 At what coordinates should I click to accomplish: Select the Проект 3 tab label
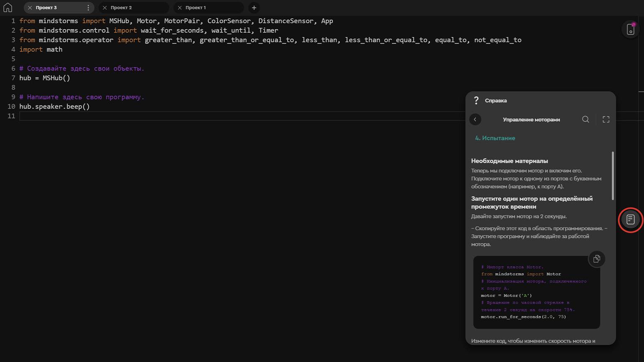pos(46,8)
